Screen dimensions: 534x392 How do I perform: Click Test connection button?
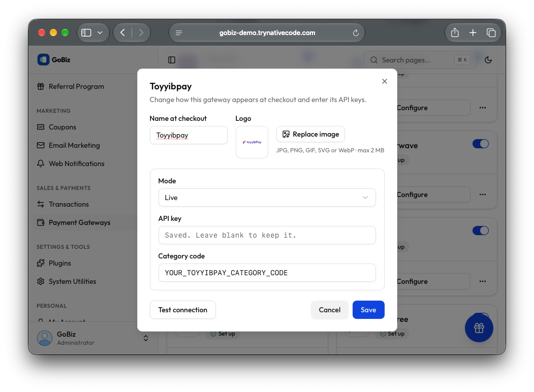tap(182, 310)
